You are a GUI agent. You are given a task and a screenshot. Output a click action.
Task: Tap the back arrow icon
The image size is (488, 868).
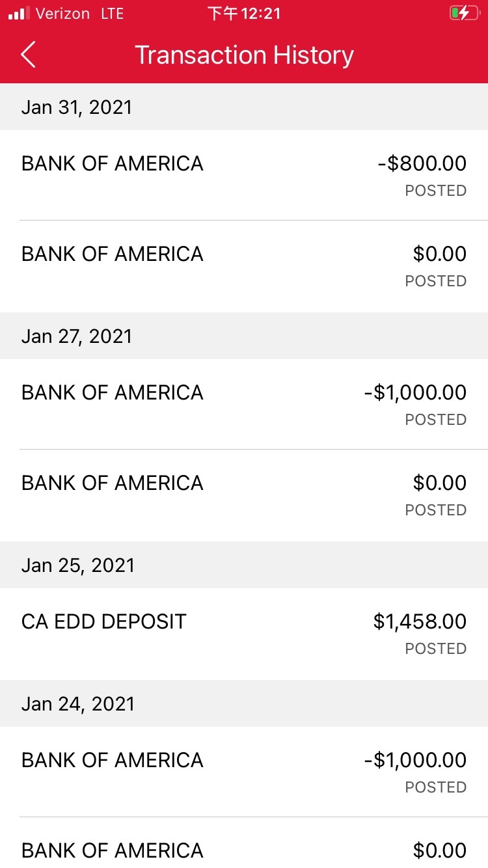pyautogui.click(x=28, y=55)
